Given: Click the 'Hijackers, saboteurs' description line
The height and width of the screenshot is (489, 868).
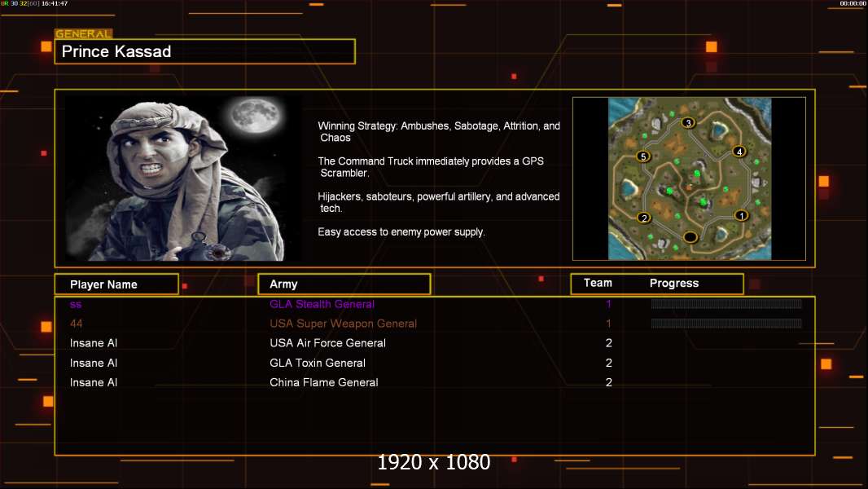Looking at the screenshot, I should [438, 202].
